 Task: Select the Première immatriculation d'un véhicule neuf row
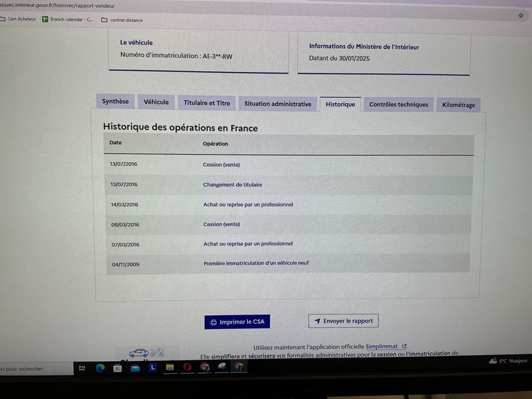(289, 263)
